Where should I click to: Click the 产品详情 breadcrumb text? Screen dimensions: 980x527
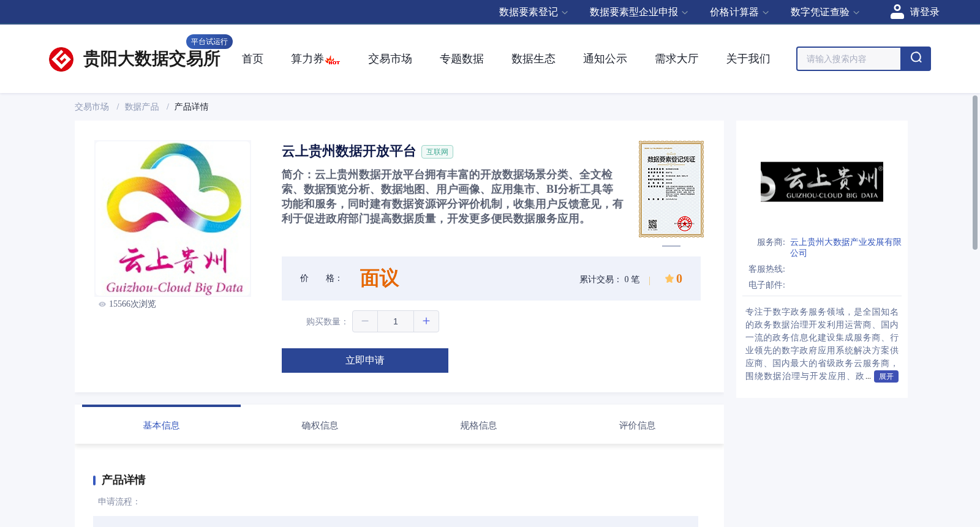(192, 107)
